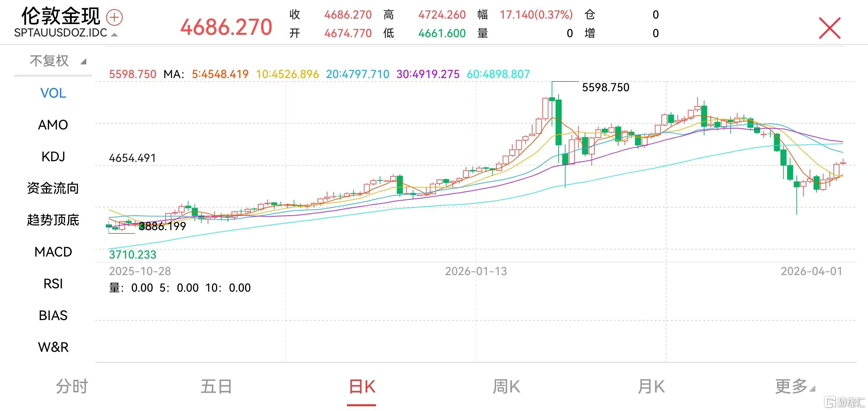Open the RSI indicator view
The image size is (868, 411).
52,284
